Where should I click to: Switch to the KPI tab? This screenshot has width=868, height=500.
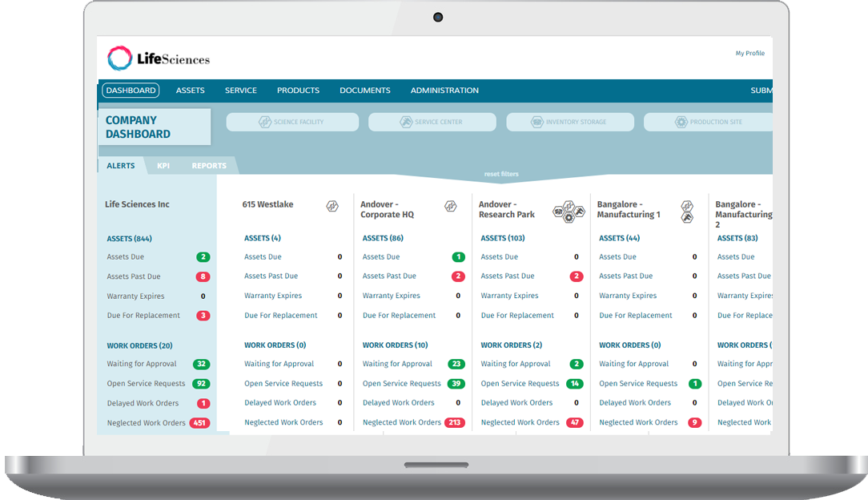[163, 165]
